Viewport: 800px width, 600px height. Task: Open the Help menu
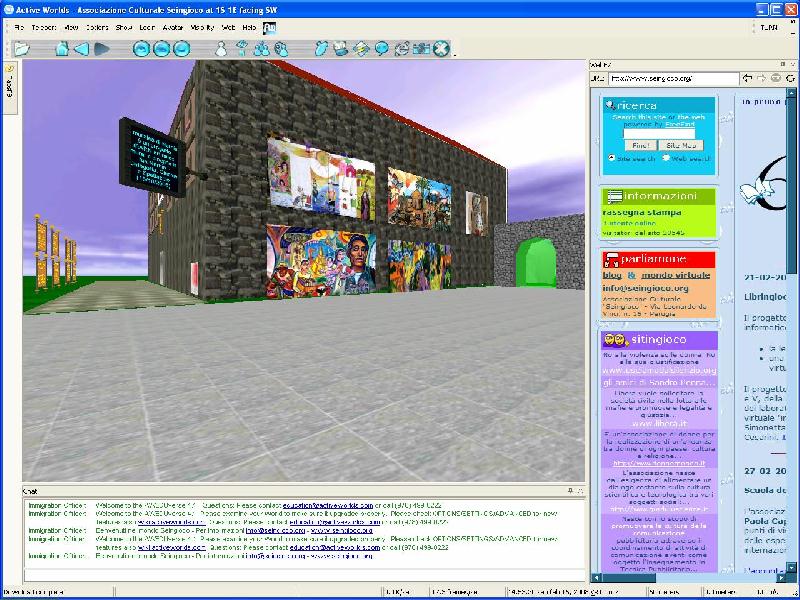249,28
